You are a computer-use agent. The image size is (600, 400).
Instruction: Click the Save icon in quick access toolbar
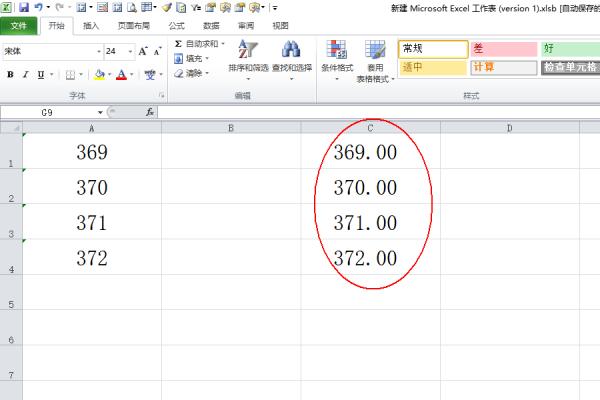pos(24,7)
